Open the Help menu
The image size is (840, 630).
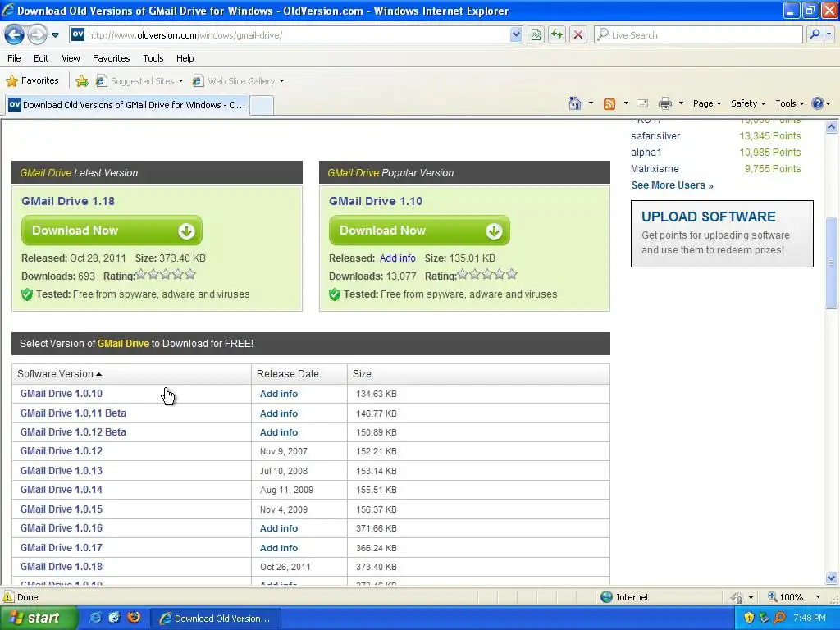pos(185,58)
